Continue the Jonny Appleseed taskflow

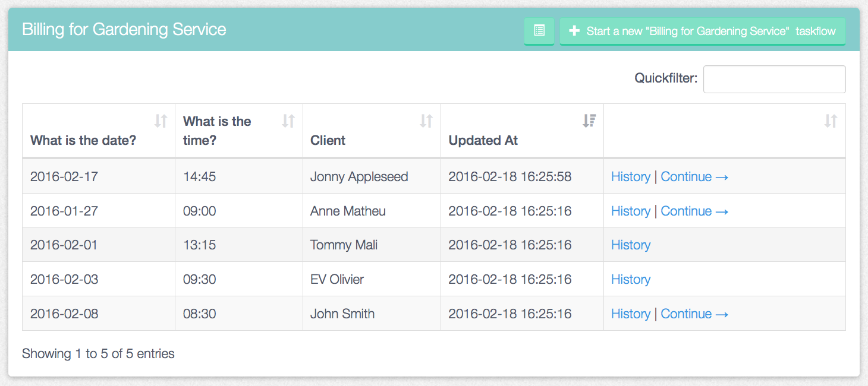[694, 177]
